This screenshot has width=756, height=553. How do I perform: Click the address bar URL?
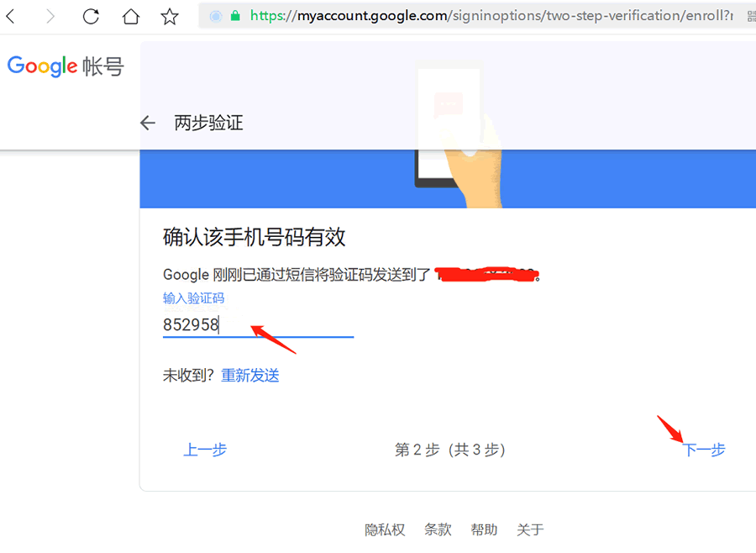pos(491,16)
